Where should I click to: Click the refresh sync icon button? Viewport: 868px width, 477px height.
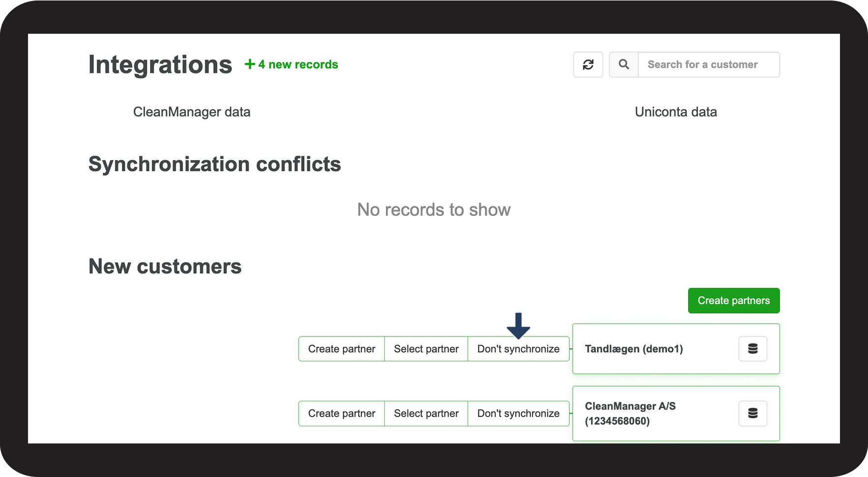[x=588, y=64]
